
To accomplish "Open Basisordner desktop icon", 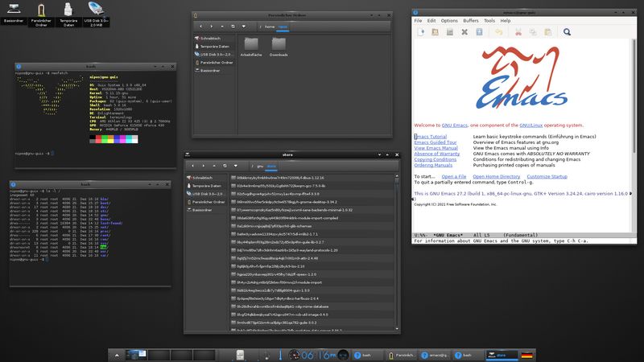I will tap(14, 12).
